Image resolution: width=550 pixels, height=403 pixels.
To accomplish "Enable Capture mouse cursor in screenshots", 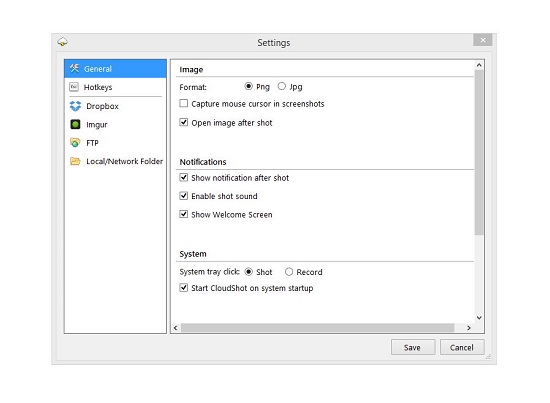I will coord(183,103).
